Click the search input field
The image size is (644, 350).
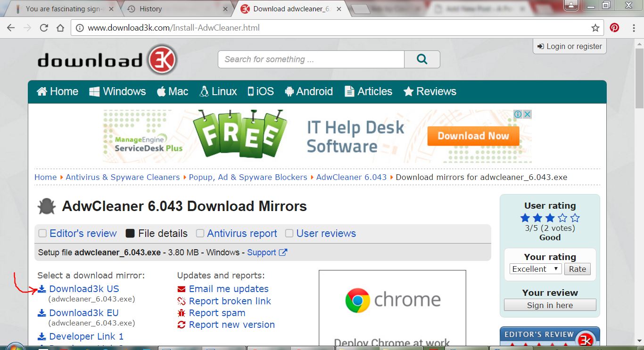coord(311,59)
